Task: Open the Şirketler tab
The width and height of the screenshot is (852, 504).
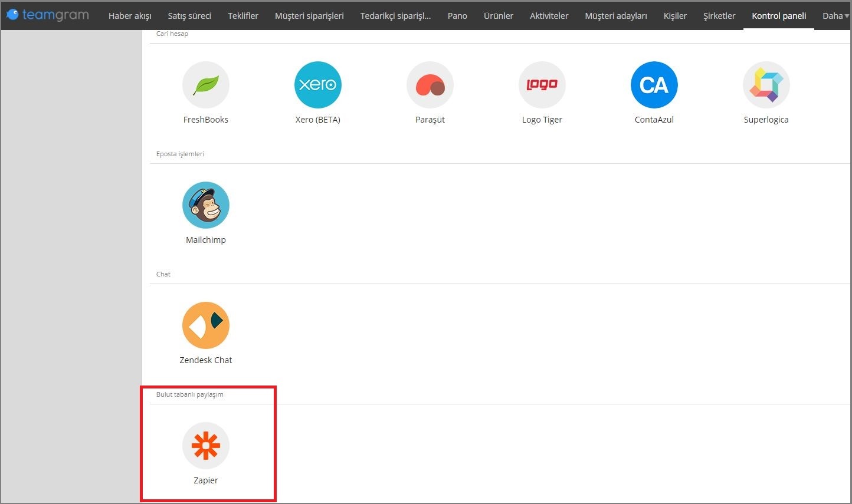Action: pos(719,16)
